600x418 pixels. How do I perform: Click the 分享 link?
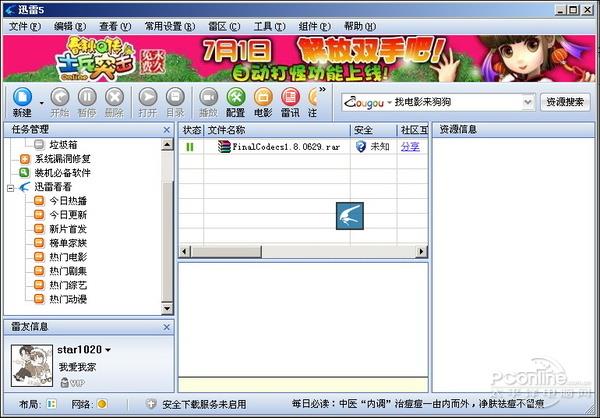410,147
